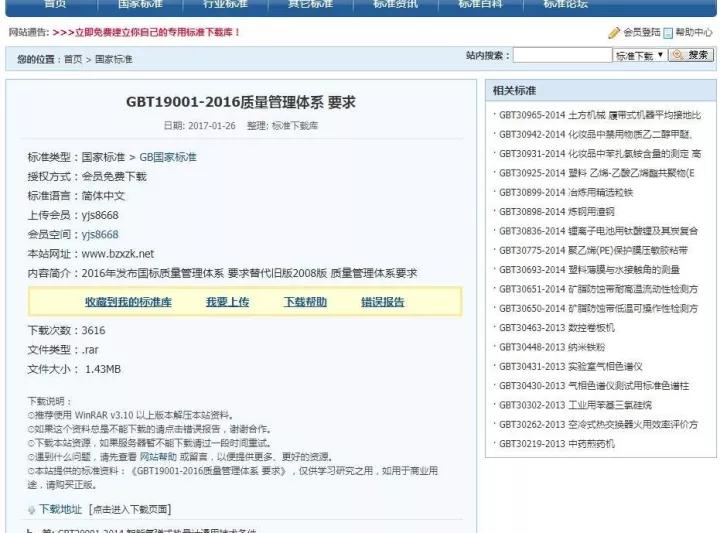Image resolution: width=720 pixels, height=533 pixels.
Task: Open the 行业标准 navigation menu item
Action: pos(226,4)
